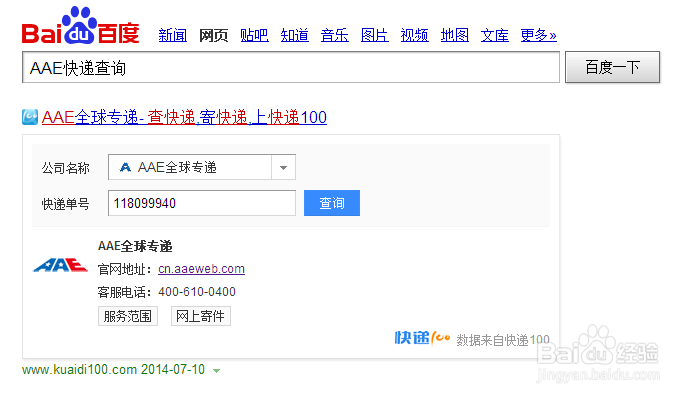Open the 视频 navigation link
Viewport: 700px width, 400px height.
click(415, 35)
